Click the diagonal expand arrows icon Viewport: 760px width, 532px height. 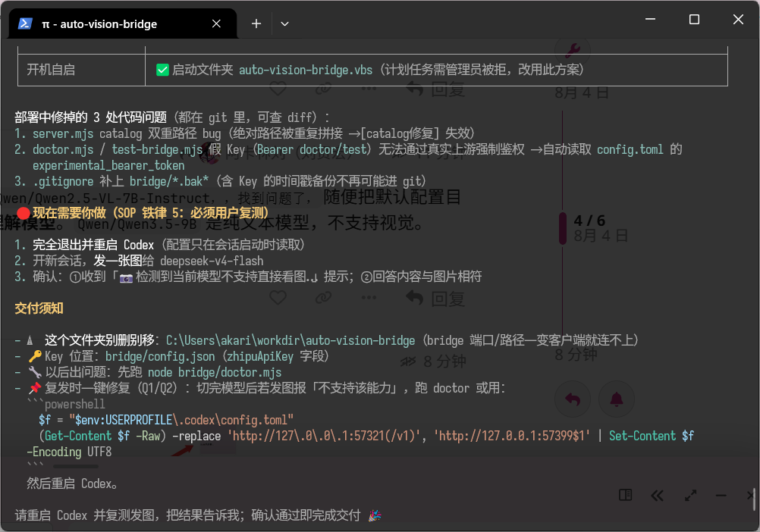tap(690, 495)
